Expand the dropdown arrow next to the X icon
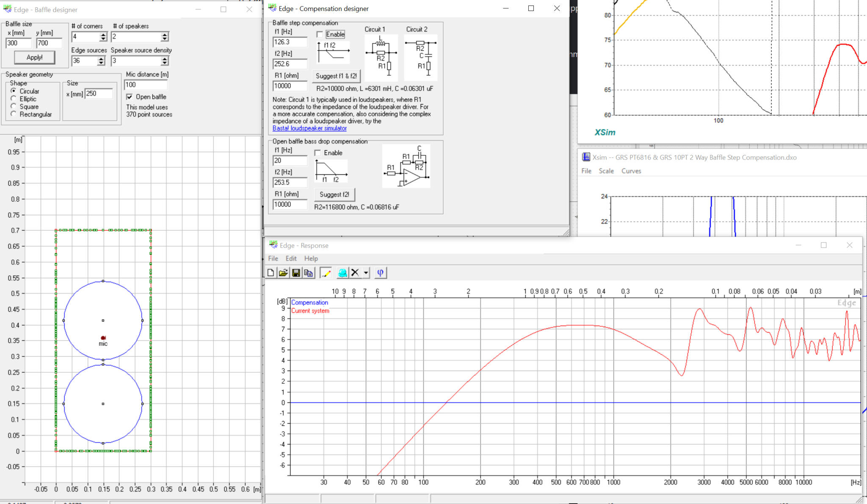 point(366,273)
